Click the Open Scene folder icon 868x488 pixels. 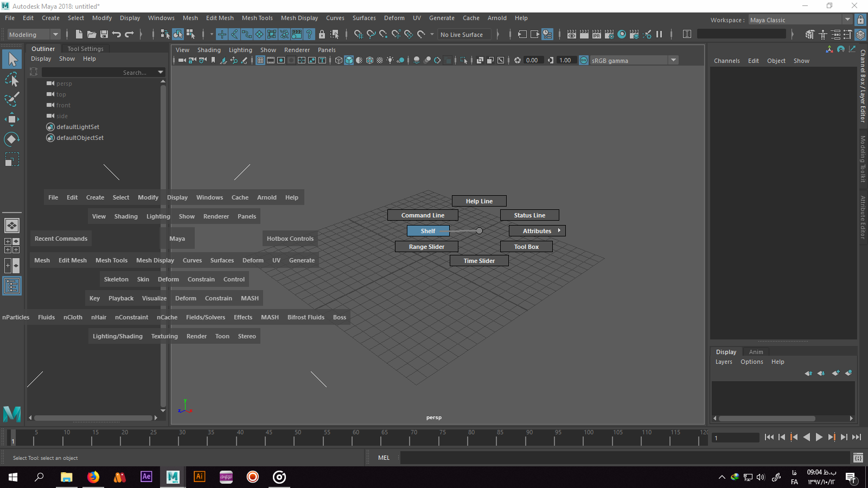pos(92,34)
